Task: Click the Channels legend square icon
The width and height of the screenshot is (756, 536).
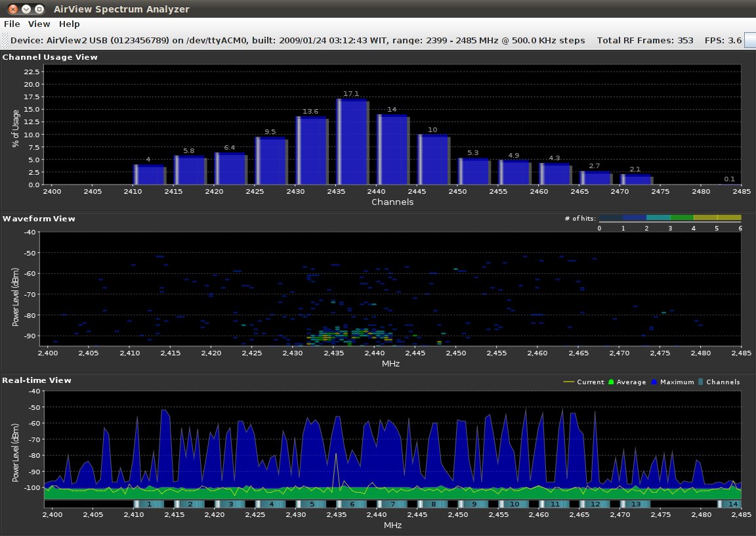Action: pos(701,382)
